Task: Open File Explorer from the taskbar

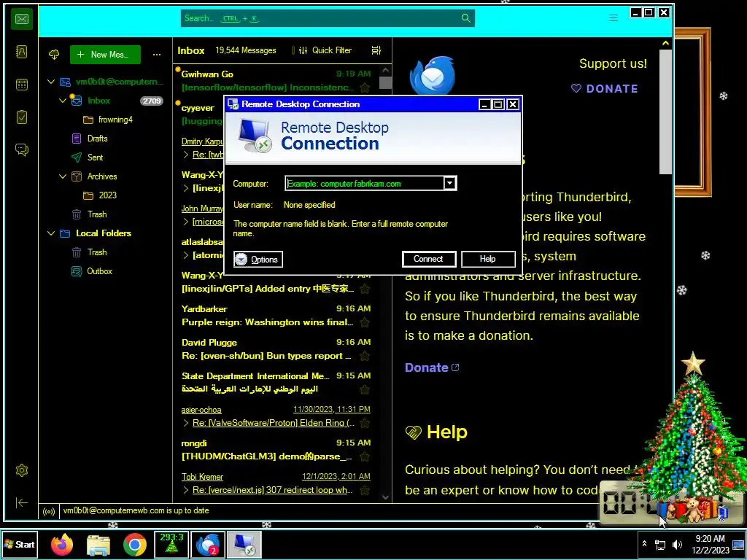Action: click(x=98, y=545)
